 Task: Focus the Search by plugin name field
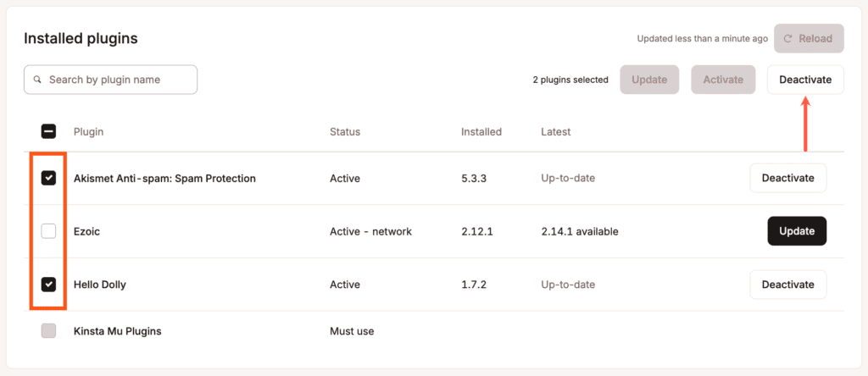(x=114, y=80)
